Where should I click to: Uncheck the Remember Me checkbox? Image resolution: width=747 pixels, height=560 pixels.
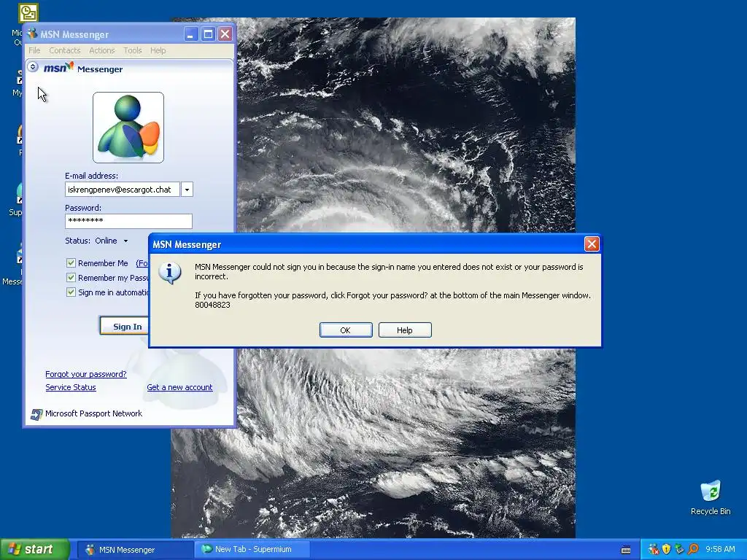[71, 262]
